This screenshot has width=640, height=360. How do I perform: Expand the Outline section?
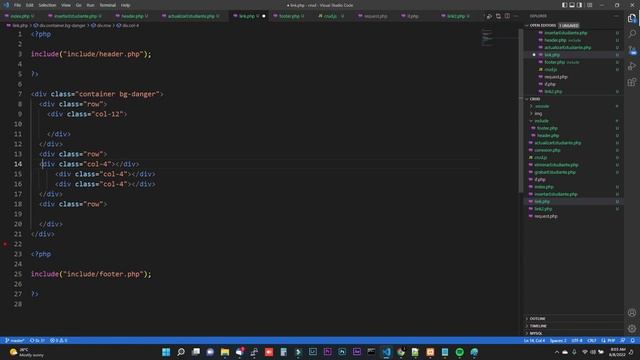point(537,319)
